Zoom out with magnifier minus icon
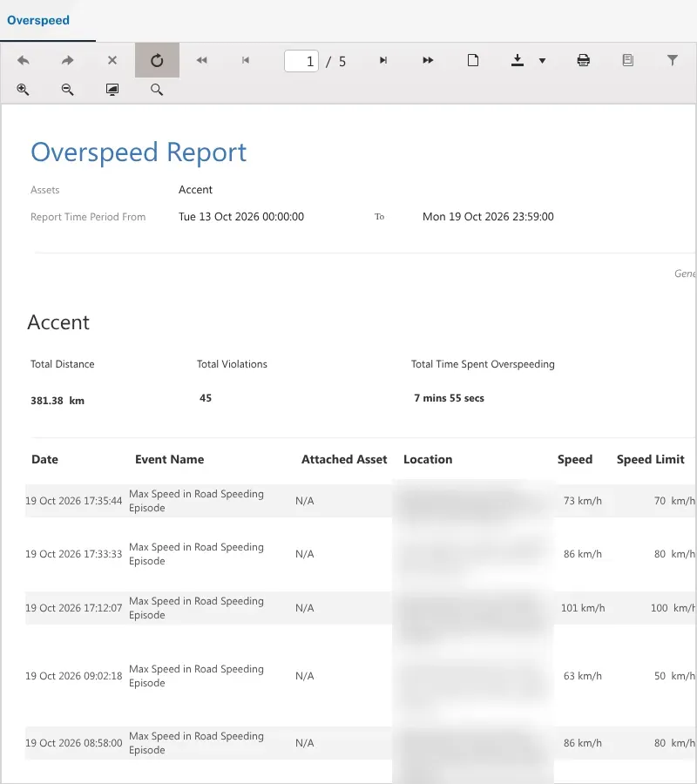This screenshot has height=784, width=697. [67, 90]
